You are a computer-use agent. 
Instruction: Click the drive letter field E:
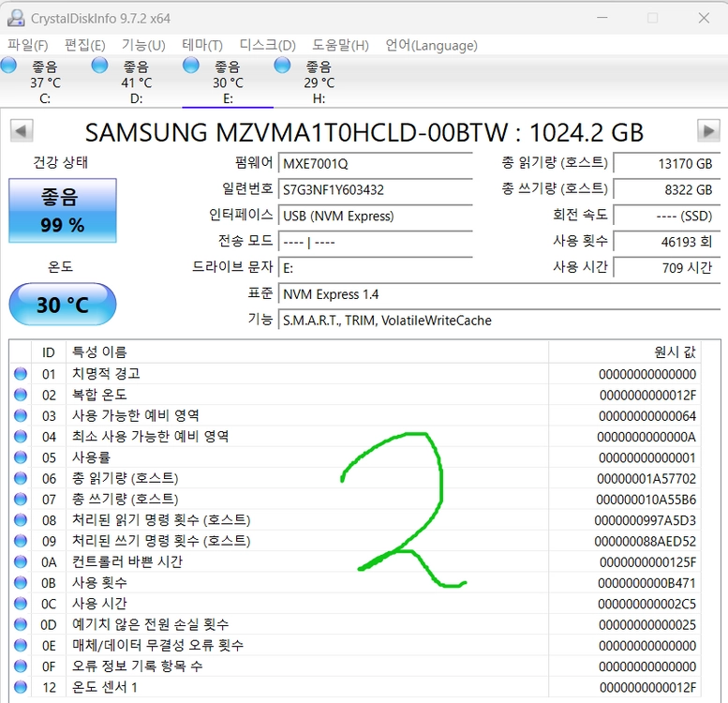click(375, 268)
